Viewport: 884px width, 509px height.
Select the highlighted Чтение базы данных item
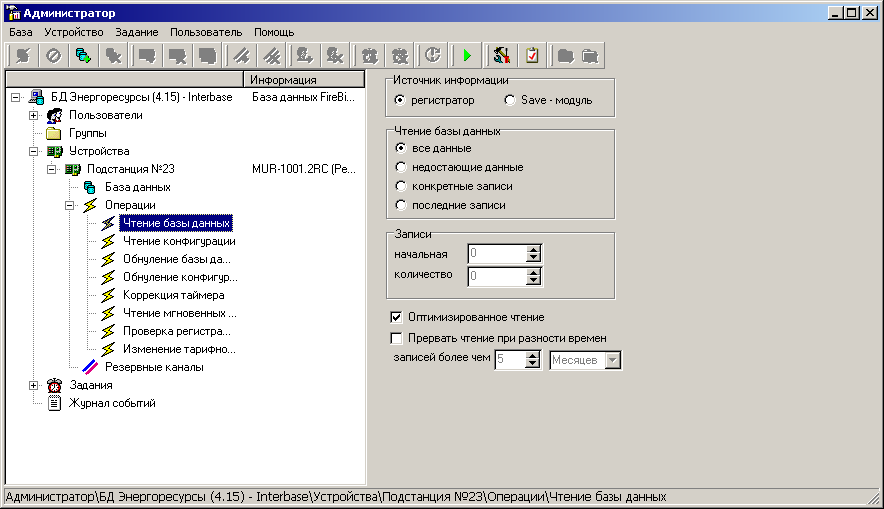tap(176, 223)
